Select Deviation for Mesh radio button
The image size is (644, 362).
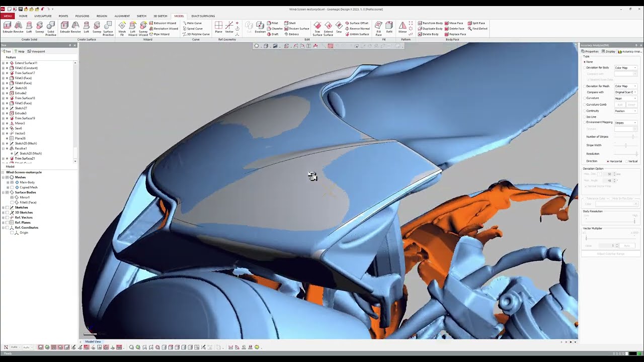click(x=585, y=86)
